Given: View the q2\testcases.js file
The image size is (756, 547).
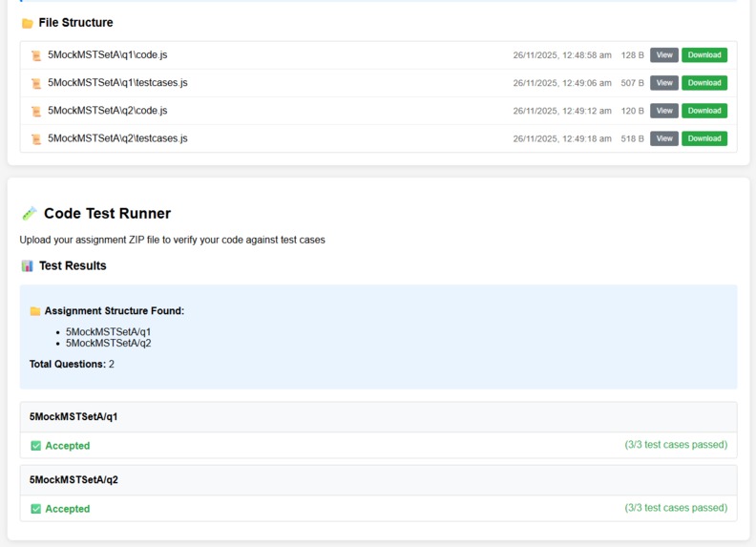Looking at the screenshot, I should click(x=664, y=139).
